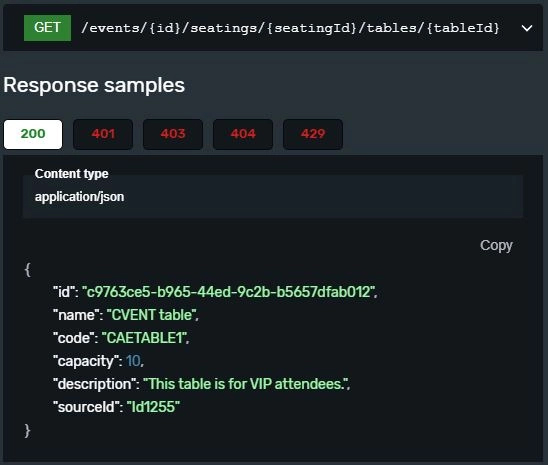Click the "Id1255" sourceId value
This screenshot has height=465, width=548.
[x=153, y=407]
